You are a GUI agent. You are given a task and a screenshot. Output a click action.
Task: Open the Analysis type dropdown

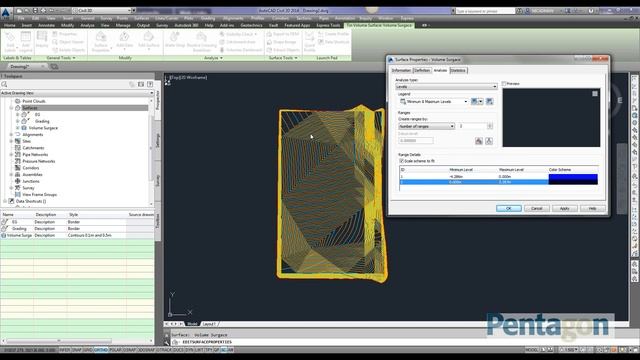[x=446, y=87]
